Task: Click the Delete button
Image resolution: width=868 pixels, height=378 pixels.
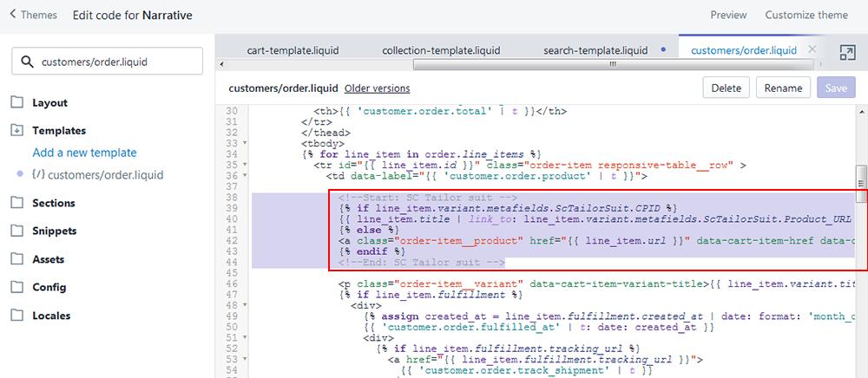Action: tap(726, 88)
